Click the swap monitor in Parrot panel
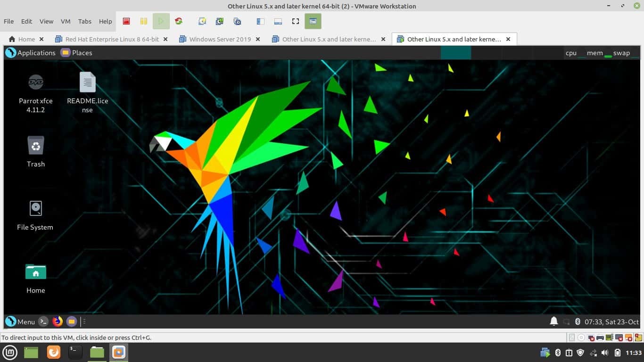This screenshot has height=362, width=644. click(625, 53)
